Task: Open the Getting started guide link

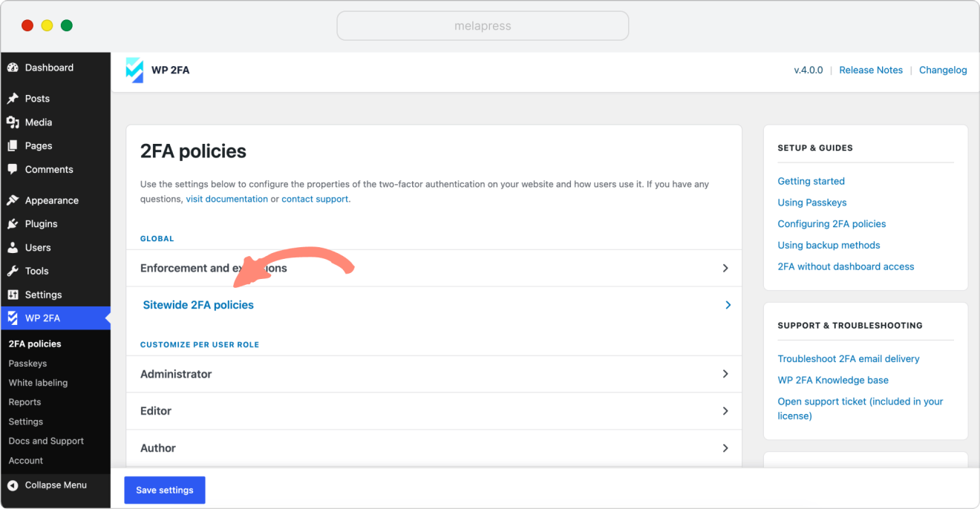Action: click(811, 181)
